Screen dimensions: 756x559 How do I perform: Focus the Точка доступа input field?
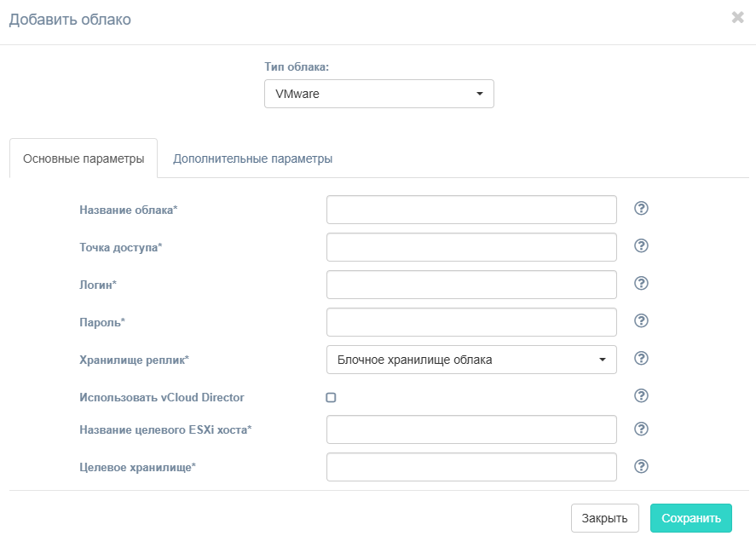coord(471,247)
